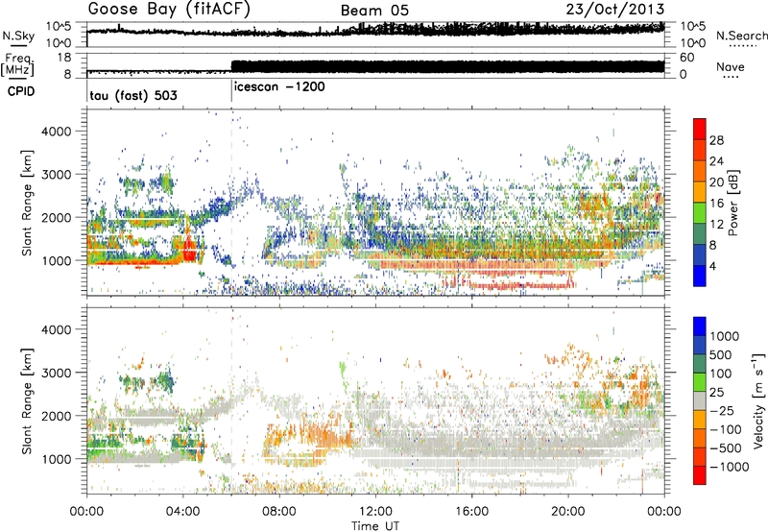This screenshot has height=532, width=768.
Task: Click velocity colorbar tick '-100'
Action: pos(726,429)
